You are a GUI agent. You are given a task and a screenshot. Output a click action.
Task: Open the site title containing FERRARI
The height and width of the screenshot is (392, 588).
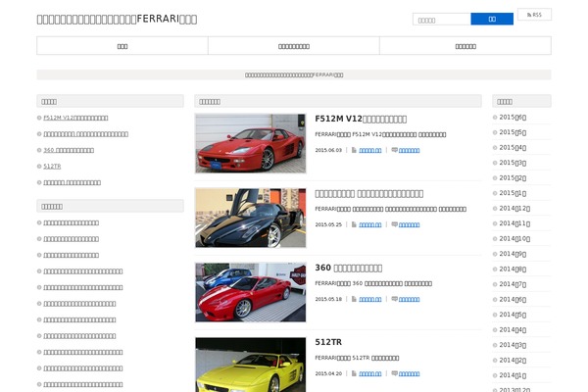point(117,19)
